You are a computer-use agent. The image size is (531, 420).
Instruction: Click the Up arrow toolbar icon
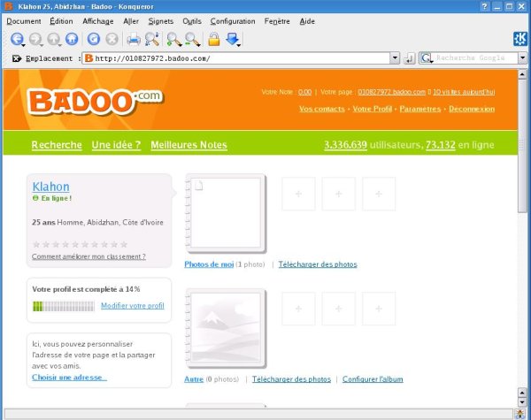click(53, 39)
